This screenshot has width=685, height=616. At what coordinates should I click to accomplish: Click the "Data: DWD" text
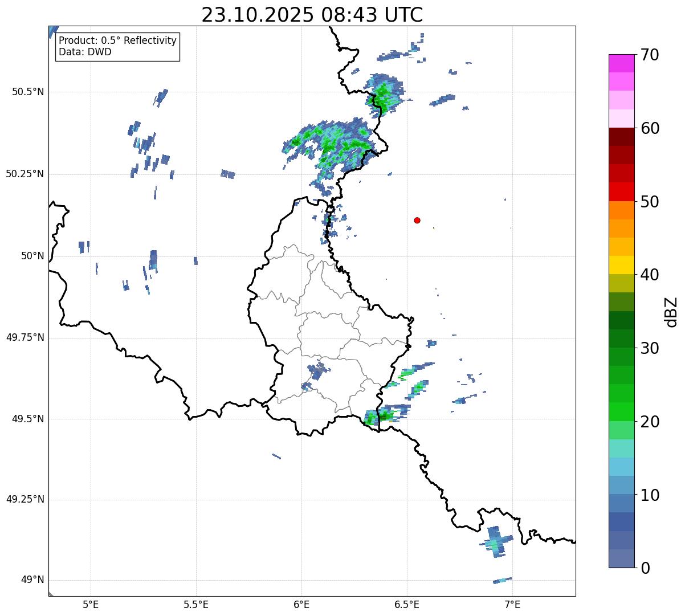85,52
